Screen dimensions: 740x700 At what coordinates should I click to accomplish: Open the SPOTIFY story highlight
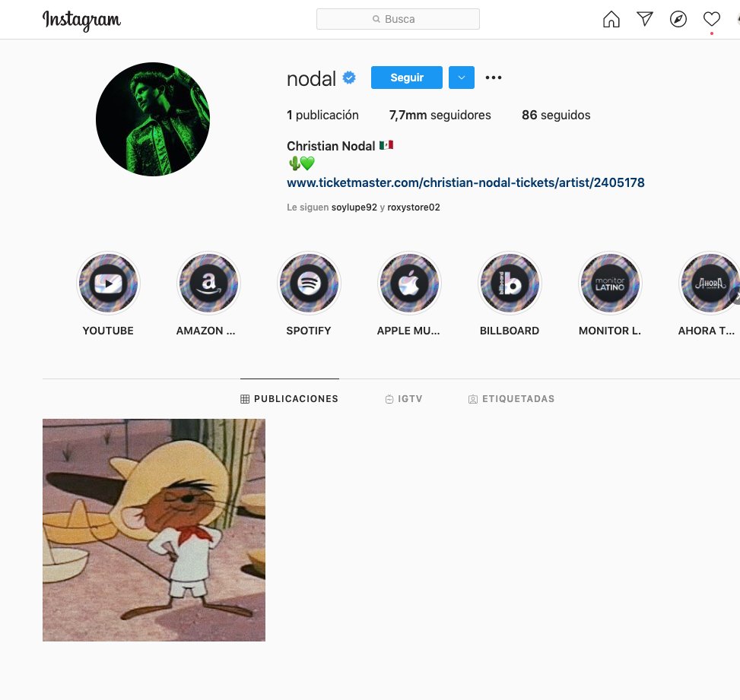pyautogui.click(x=309, y=283)
